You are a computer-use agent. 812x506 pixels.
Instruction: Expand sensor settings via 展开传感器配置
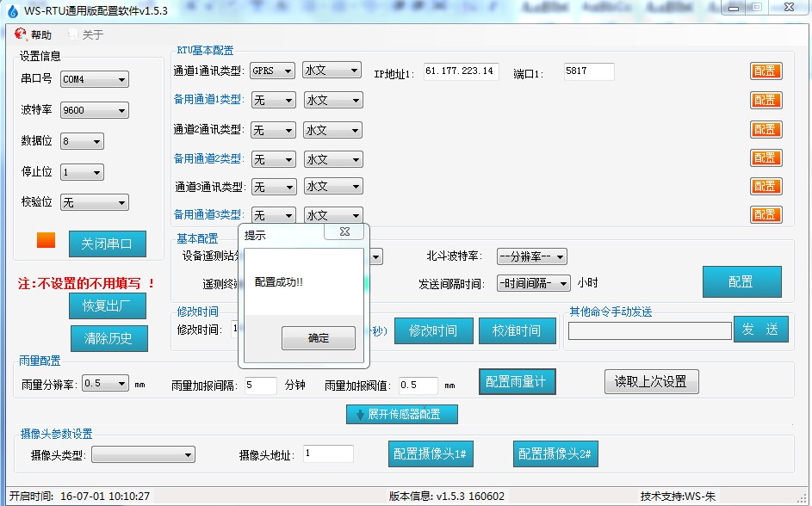(402, 415)
